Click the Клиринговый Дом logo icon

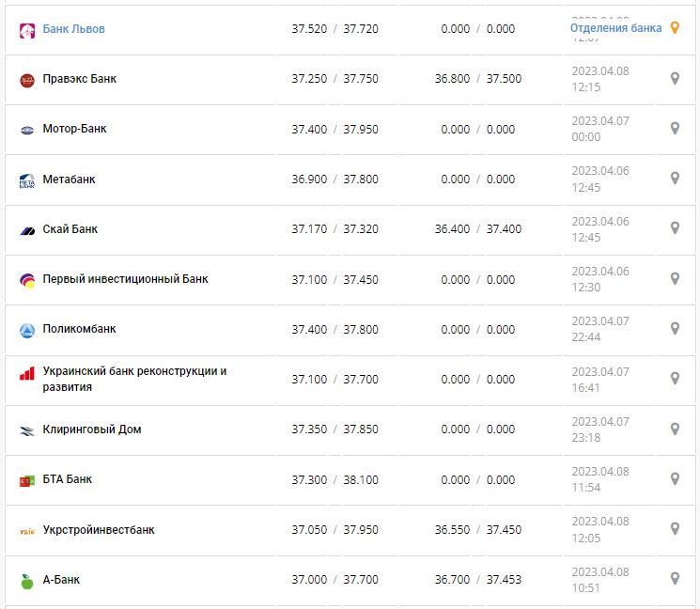point(27,430)
